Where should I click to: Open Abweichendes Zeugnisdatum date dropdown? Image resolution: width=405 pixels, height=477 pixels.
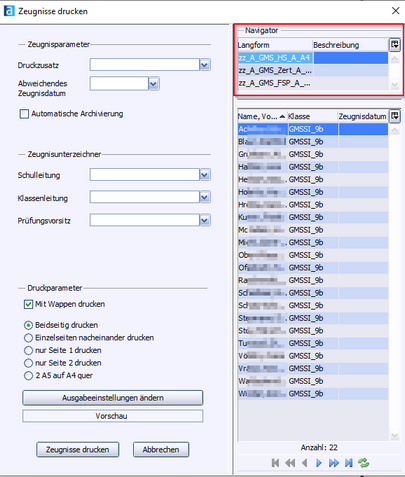pos(154,84)
